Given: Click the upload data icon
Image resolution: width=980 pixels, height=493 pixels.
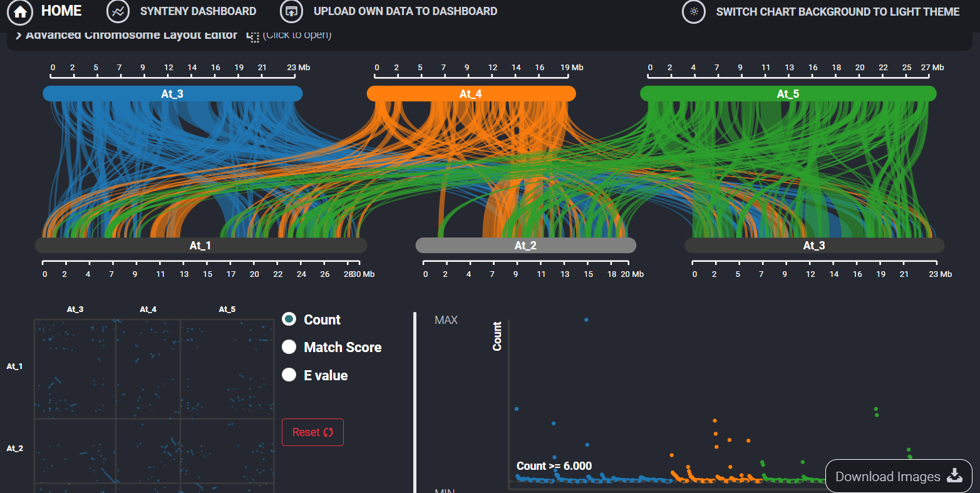Looking at the screenshot, I should (x=291, y=11).
